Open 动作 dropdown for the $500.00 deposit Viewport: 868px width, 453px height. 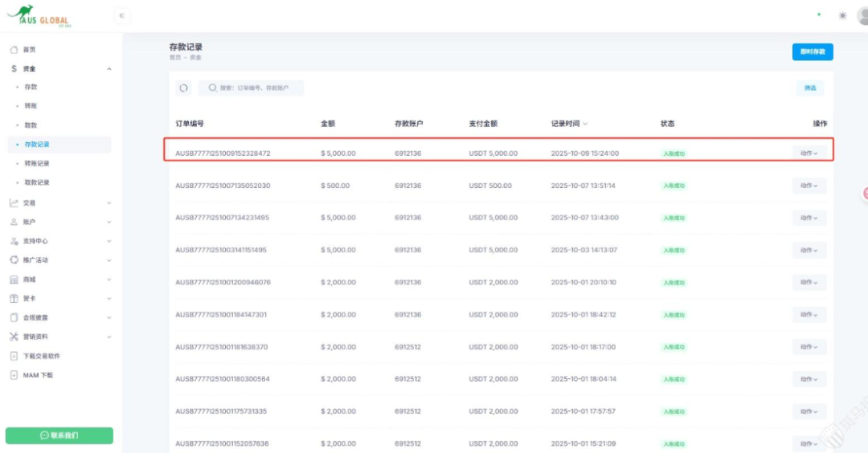pyautogui.click(x=809, y=186)
